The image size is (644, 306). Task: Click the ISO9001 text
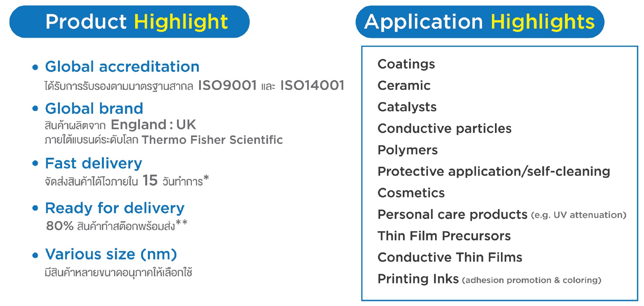click(227, 85)
